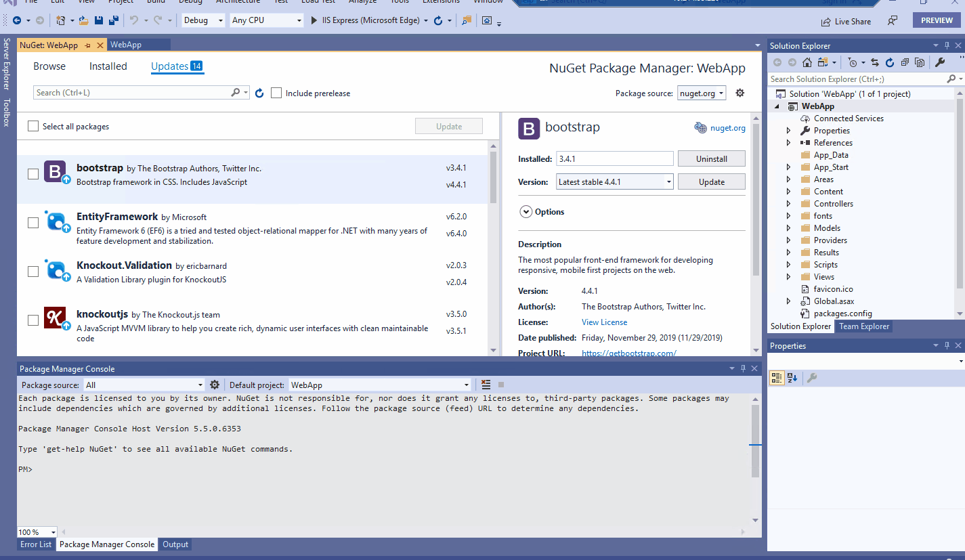Open NuGet settings gear near package source
The width and height of the screenshot is (965, 560).
point(739,93)
